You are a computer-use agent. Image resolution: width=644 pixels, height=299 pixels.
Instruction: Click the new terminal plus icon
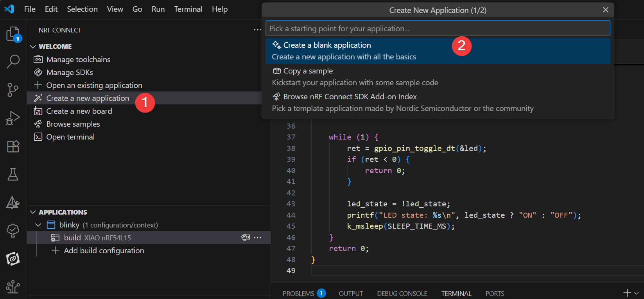(627, 293)
